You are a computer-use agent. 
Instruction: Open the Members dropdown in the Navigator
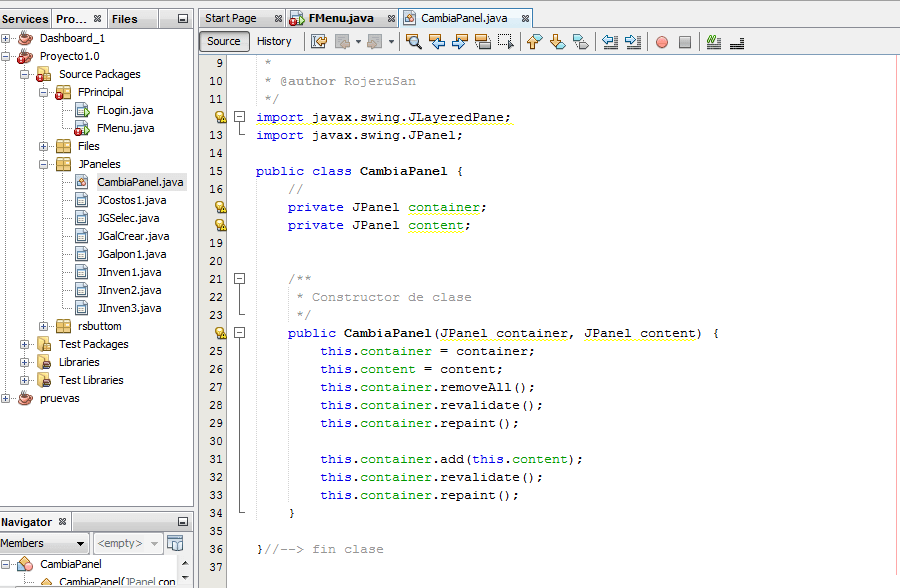point(43,543)
